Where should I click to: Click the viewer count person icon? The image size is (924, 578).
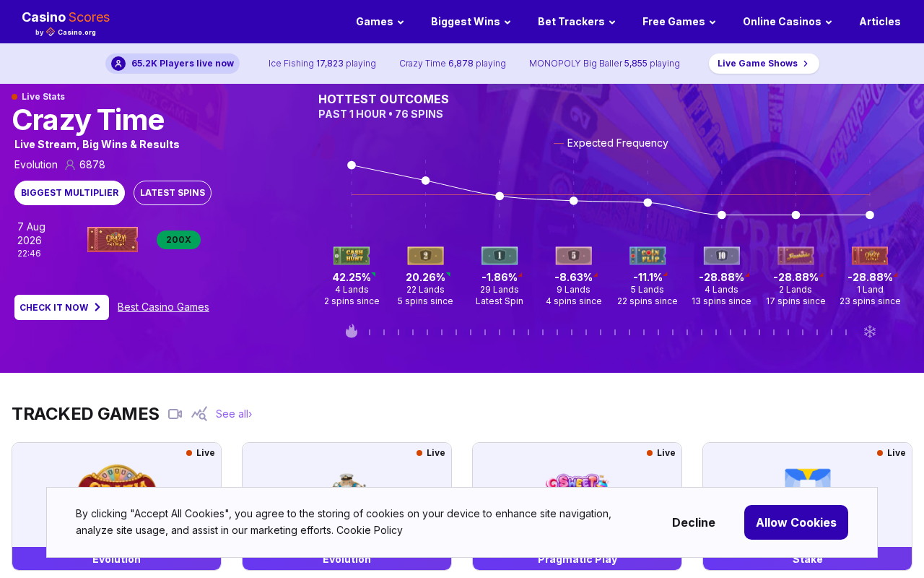[x=70, y=165]
